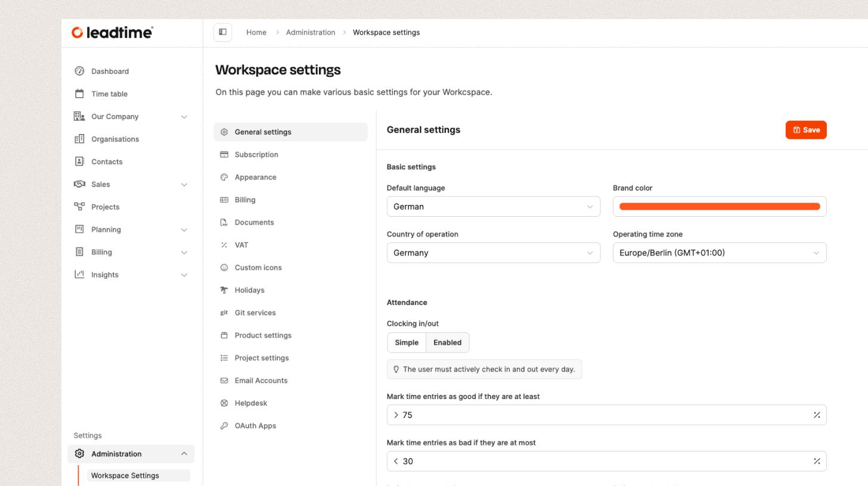The image size is (868, 486).
Task: Open the Country of operation dropdown
Action: [x=493, y=253]
